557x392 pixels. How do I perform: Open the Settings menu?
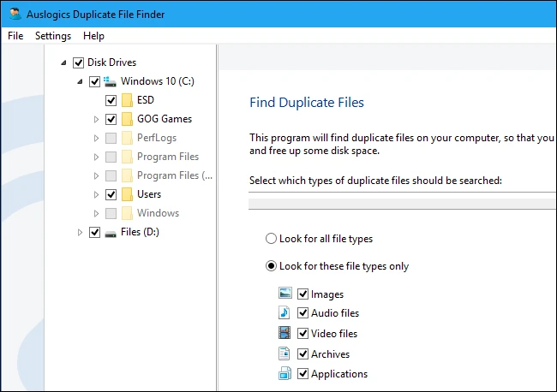[53, 36]
